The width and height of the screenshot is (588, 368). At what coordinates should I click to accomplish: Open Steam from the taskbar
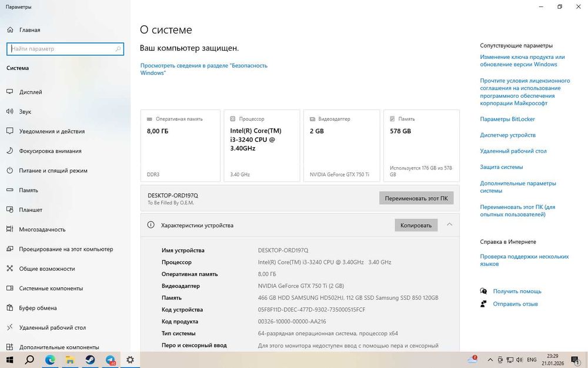point(90,360)
